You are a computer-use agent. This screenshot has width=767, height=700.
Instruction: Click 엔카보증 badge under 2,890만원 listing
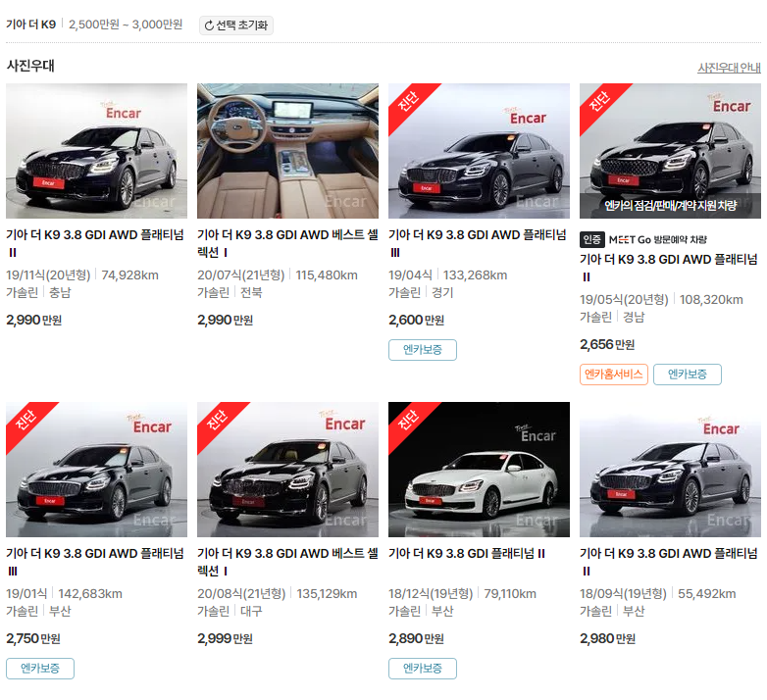[423, 669]
